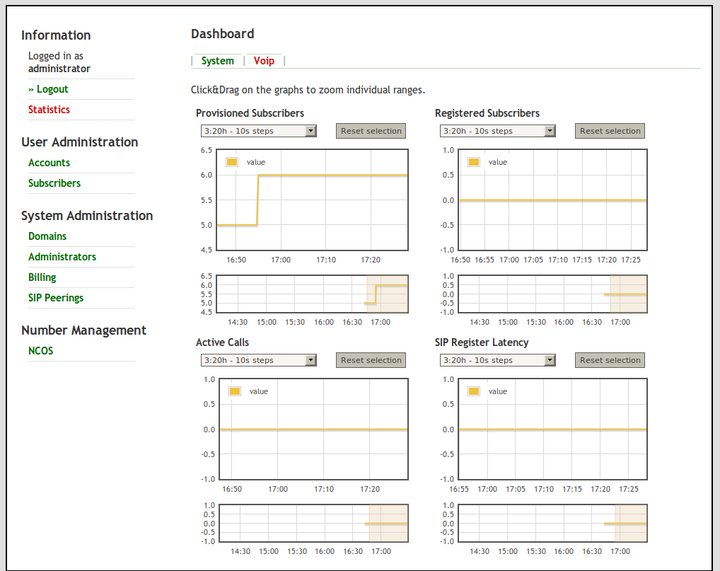Select the System tab
This screenshot has height=571, width=720.
(x=217, y=61)
